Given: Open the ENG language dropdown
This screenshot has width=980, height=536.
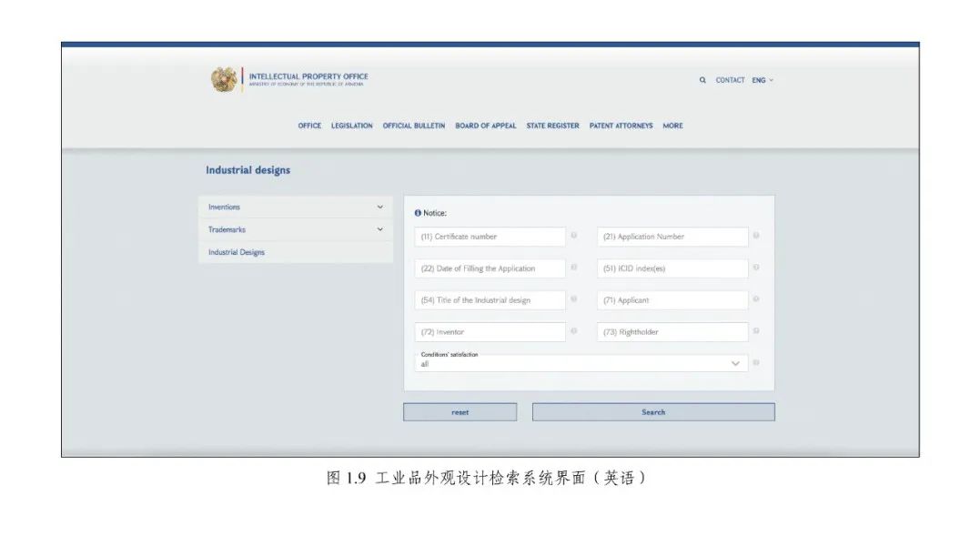Looking at the screenshot, I should click(x=762, y=80).
